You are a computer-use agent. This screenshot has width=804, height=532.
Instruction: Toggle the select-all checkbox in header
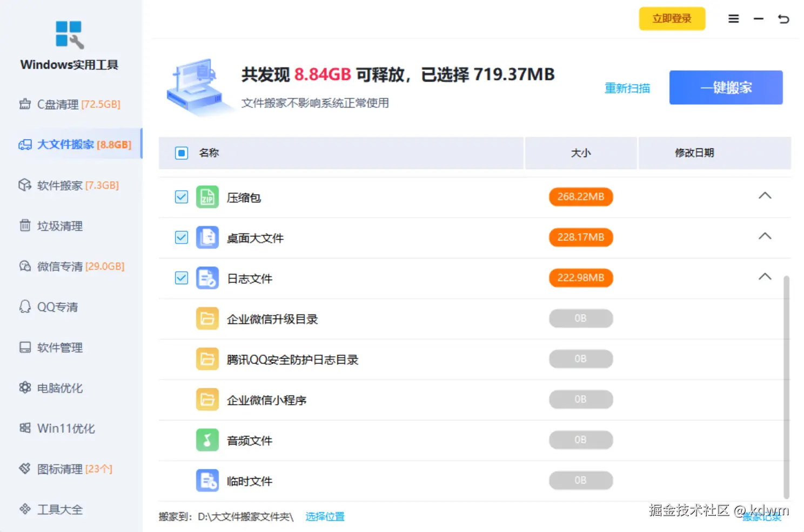click(181, 153)
